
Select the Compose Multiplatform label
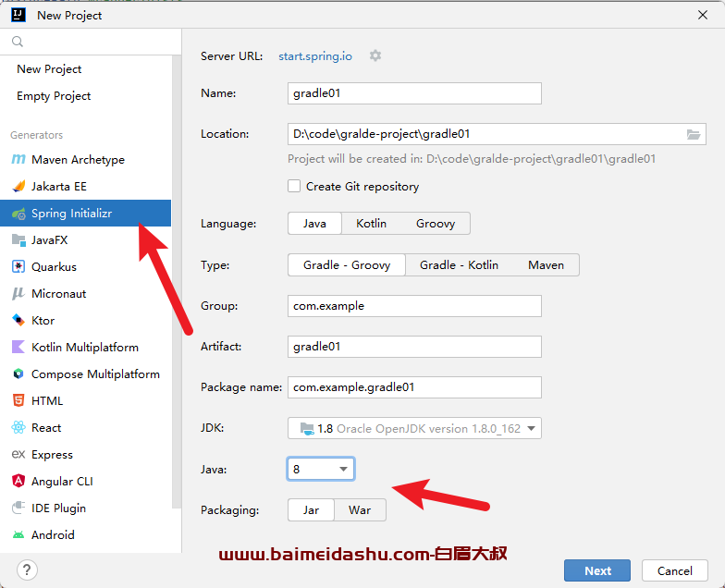[x=95, y=374]
